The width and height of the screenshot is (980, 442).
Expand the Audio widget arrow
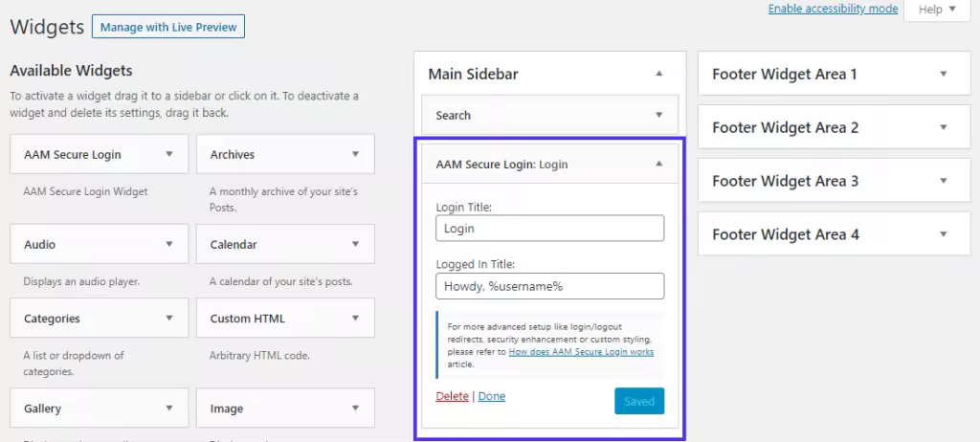pos(168,244)
